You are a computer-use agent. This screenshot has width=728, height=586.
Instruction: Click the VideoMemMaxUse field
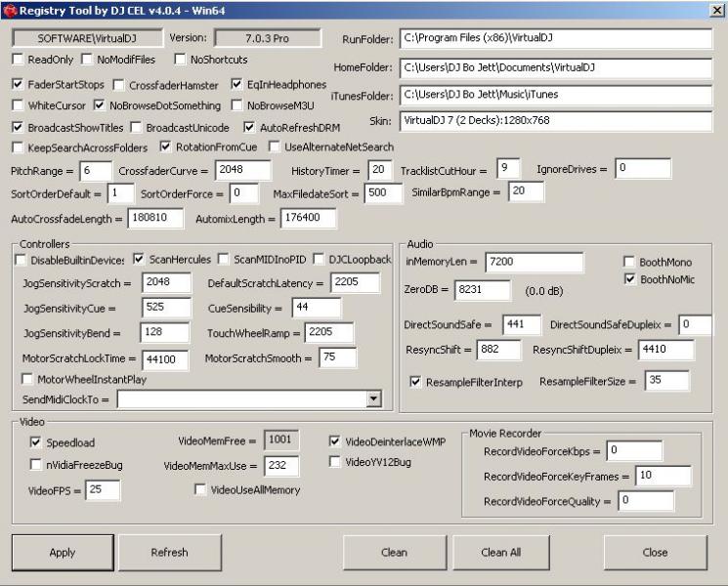(281, 466)
